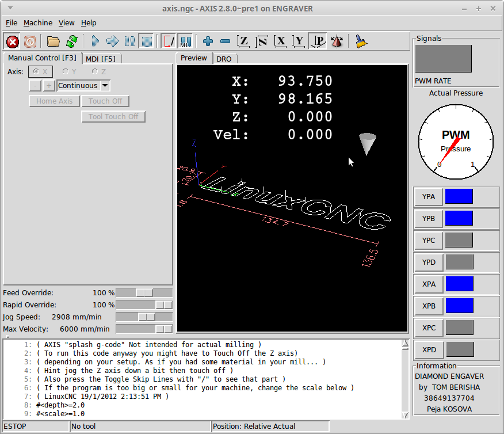Zoom out with minus icon
The width and height of the screenshot is (504, 434).
(x=226, y=42)
